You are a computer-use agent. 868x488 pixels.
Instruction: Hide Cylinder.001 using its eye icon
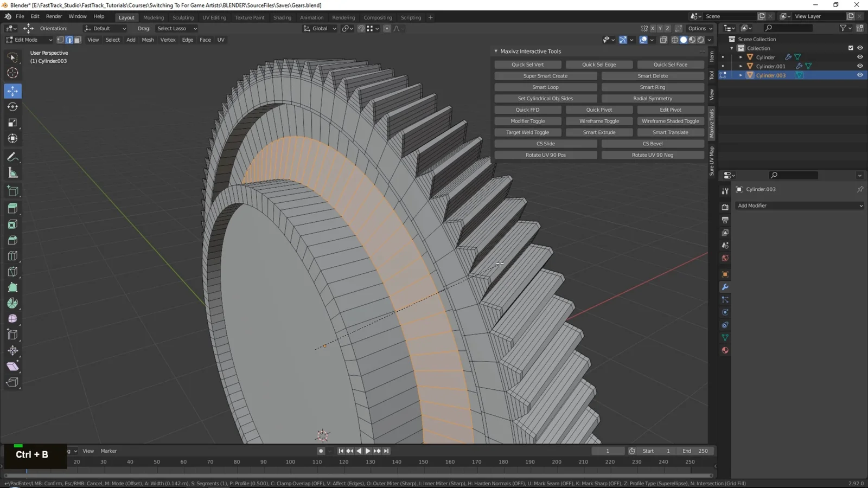pos(859,66)
